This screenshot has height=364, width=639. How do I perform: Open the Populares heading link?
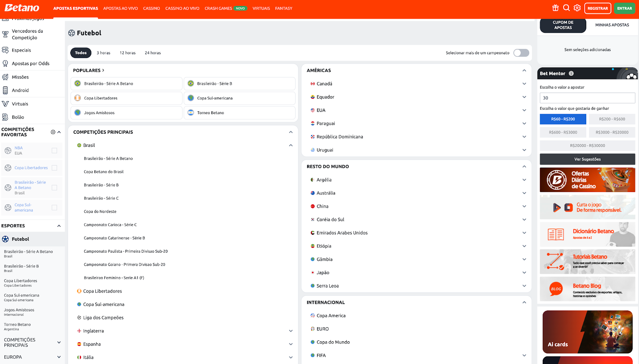[x=89, y=70]
